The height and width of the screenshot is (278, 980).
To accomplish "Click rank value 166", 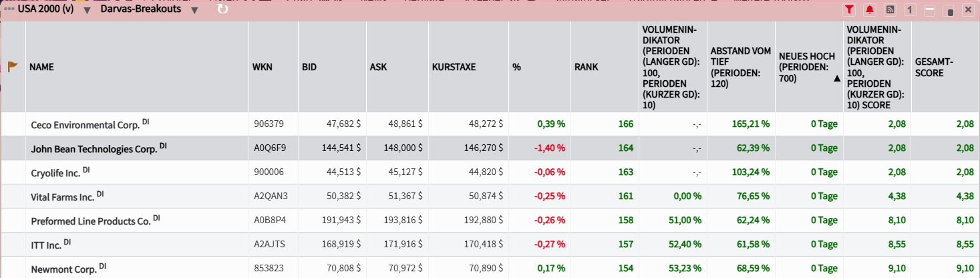I will (x=626, y=124).
